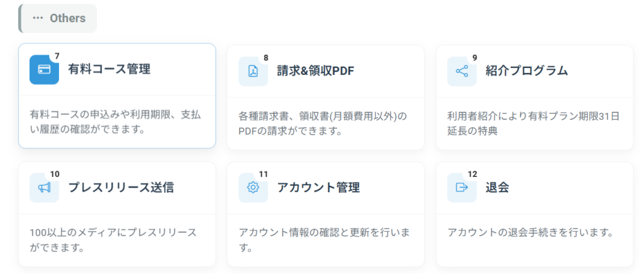
Task: Open the 請求&領収PDF title
Action: pyautogui.click(x=316, y=71)
